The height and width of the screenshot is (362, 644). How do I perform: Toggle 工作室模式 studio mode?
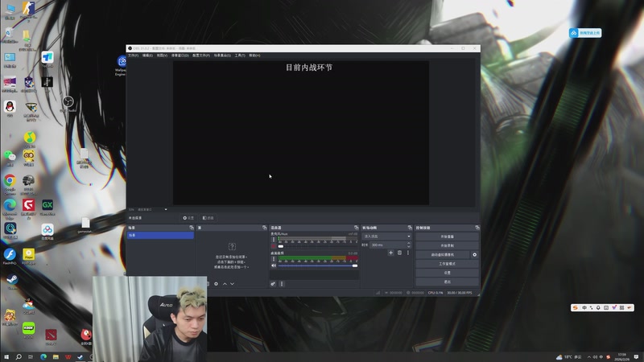(447, 264)
